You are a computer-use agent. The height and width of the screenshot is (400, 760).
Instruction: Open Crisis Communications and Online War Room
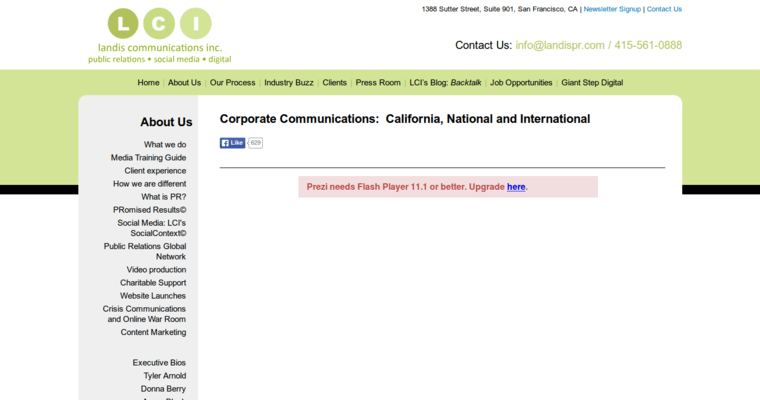(144, 314)
